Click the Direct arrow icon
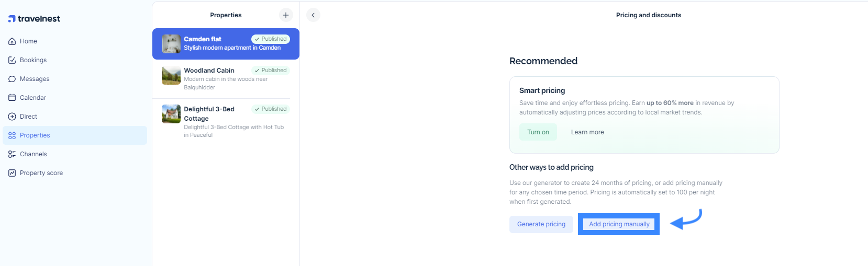This screenshot has height=266, width=868. pos(12,117)
